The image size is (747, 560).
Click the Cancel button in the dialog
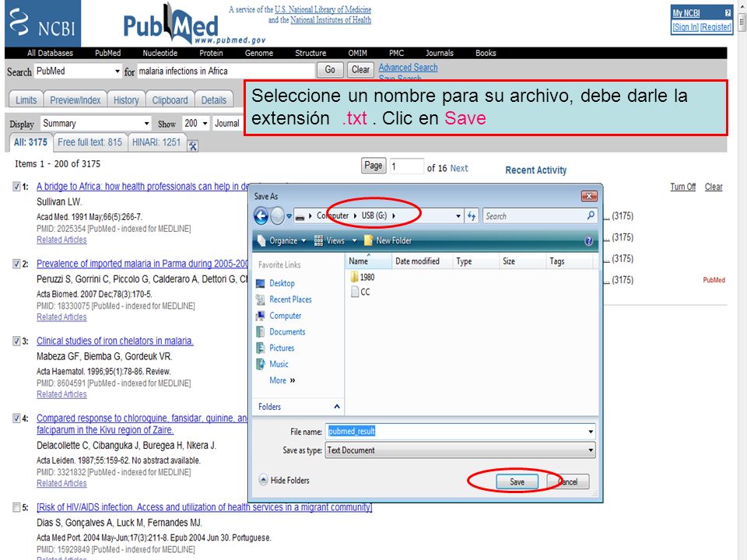click(x=567, y=482)
